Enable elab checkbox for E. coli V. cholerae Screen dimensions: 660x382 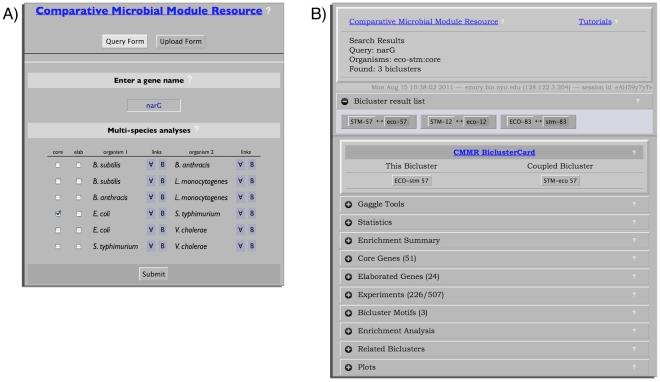78,230
